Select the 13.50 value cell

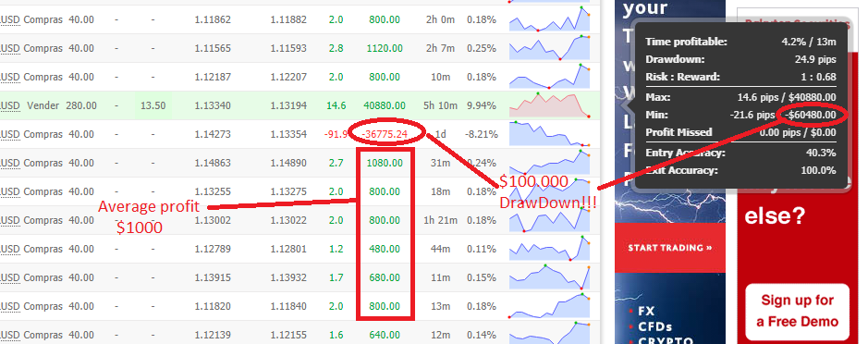(x=153, y=105)
